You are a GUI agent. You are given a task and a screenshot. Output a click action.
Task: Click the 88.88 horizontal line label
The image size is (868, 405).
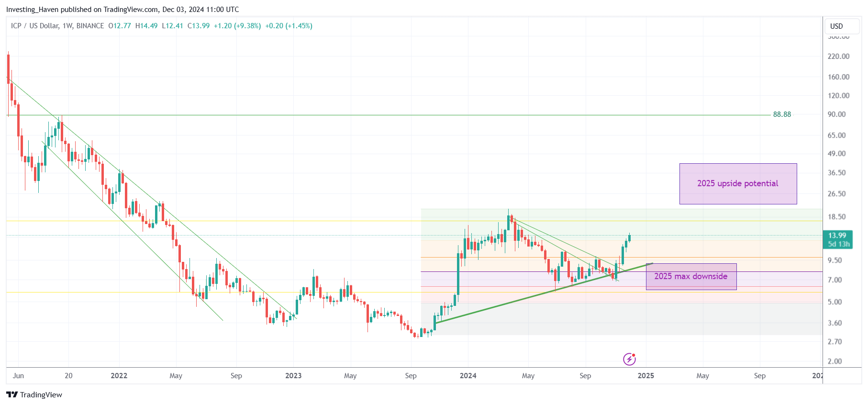(782, 114)
